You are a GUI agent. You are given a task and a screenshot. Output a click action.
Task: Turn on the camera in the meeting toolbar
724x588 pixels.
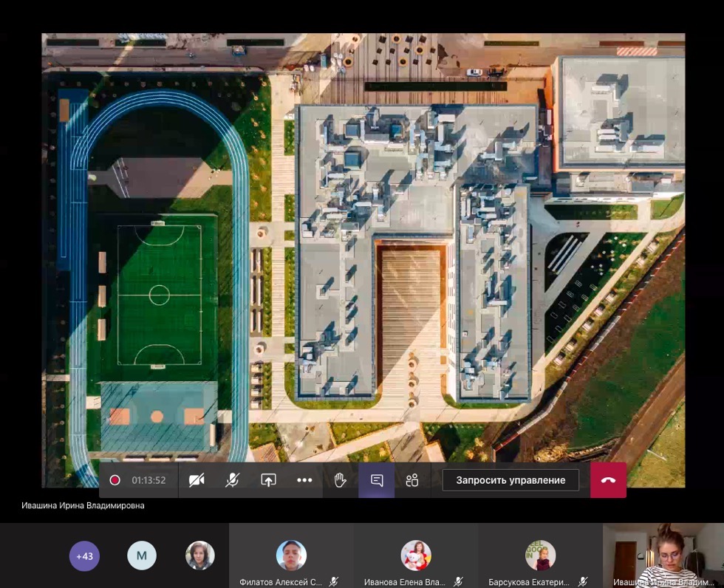coord(197,480)
